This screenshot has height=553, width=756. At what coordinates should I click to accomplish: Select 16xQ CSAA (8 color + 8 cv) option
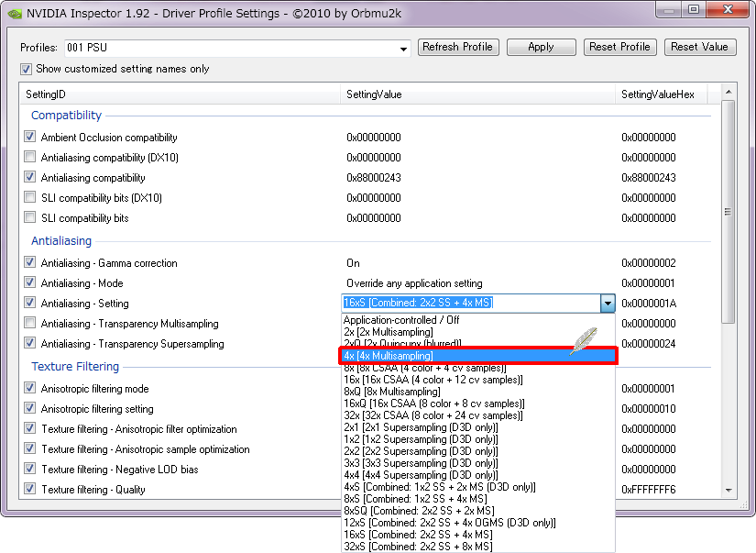tap(477, 404)
